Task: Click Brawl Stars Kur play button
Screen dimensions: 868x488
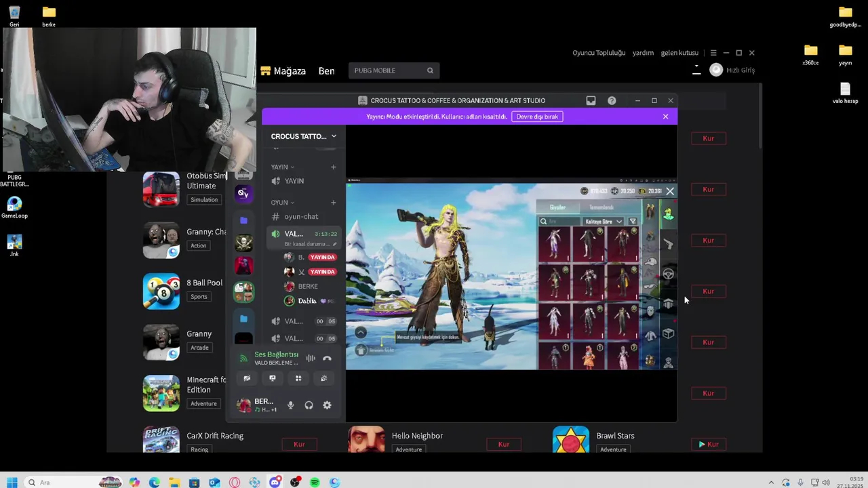Action: coord(709,445)
